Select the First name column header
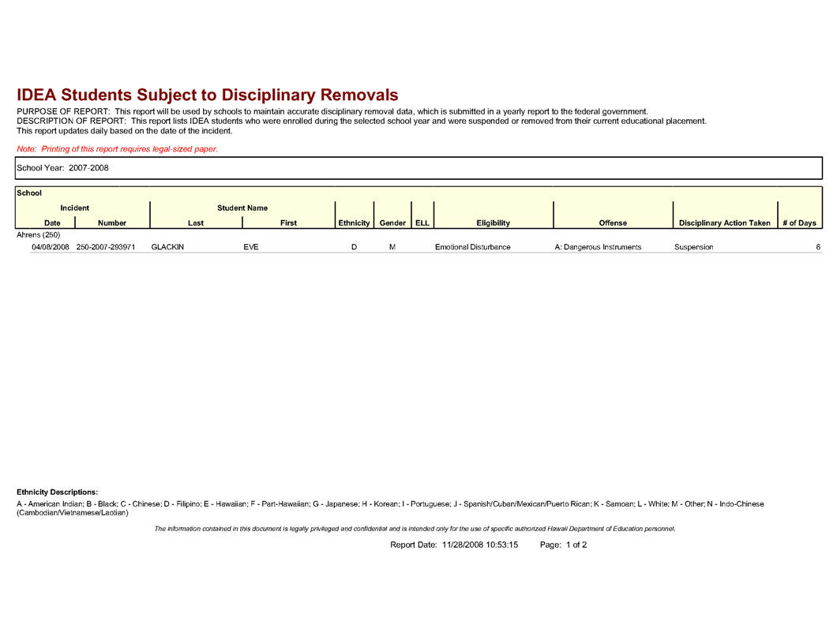837x644 pixels. (x=288, y=223)
